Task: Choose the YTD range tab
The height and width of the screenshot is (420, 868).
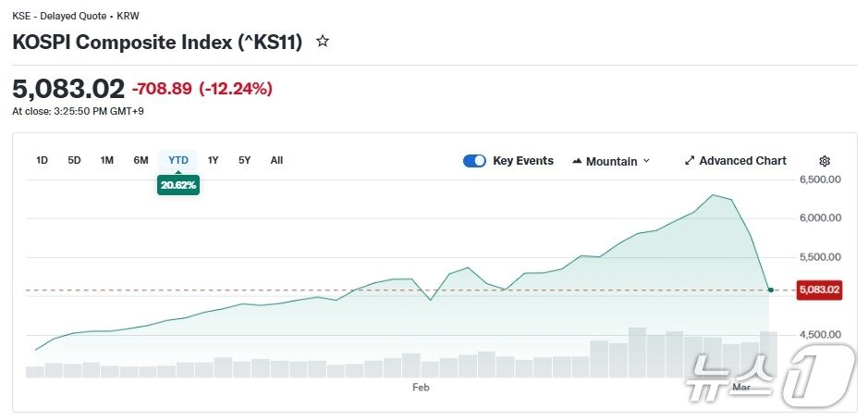Action: (178, 160)
